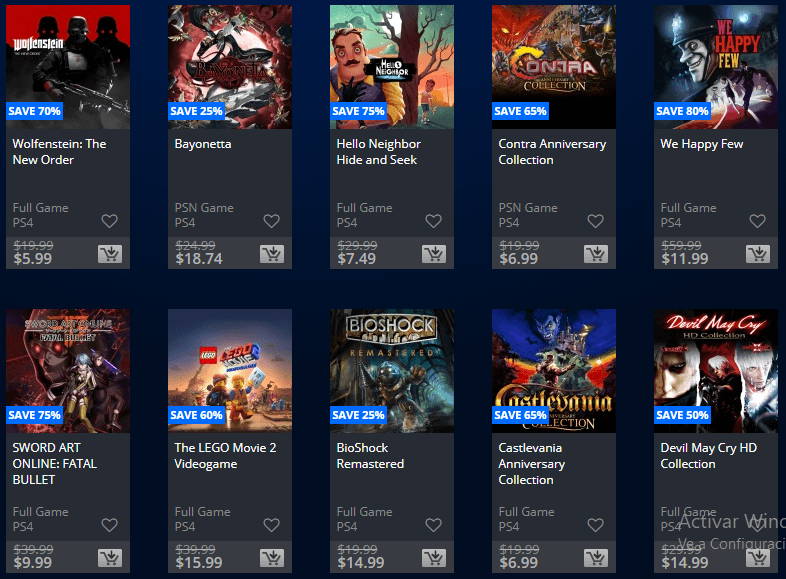Image resolution: width=786 pixels, height=579 pixels.
Task: Add Bayonetta to the shopping cart
Action: (272, 254)
